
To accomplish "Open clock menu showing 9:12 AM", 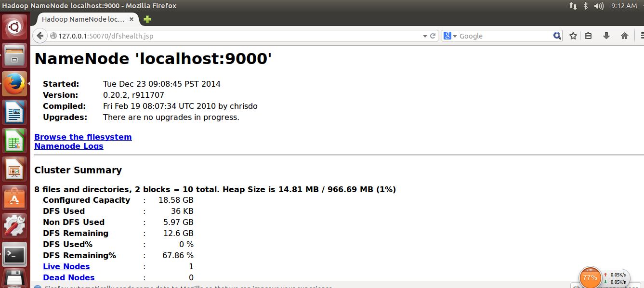I will [624, 6].
